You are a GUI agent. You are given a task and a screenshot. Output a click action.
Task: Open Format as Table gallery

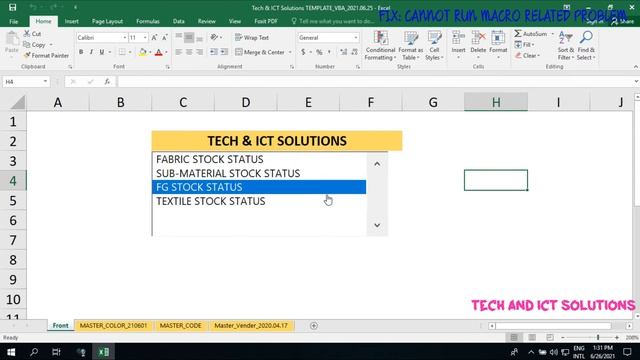(410, 46)
